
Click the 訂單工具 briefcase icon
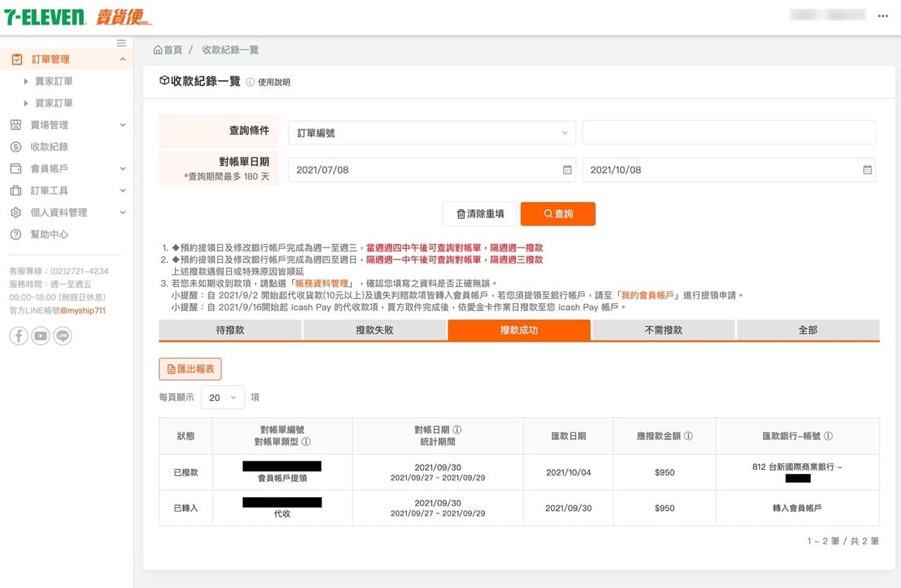(15, 191)
